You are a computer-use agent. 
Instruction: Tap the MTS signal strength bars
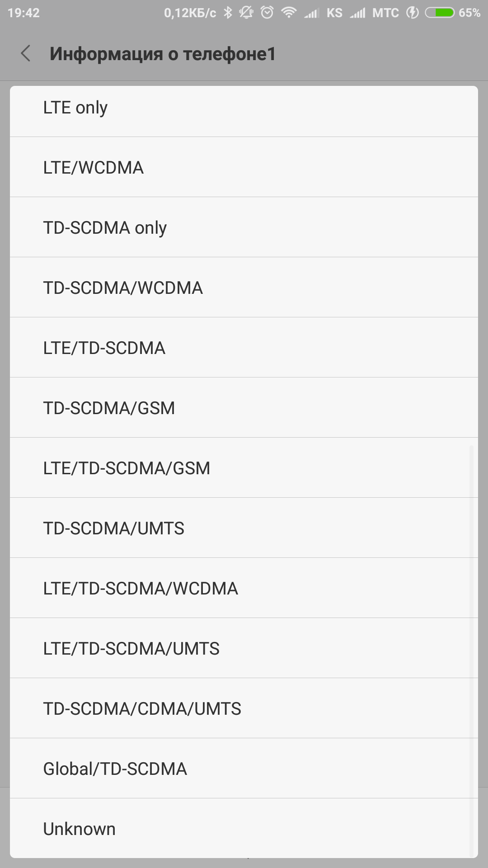[357, 13]
